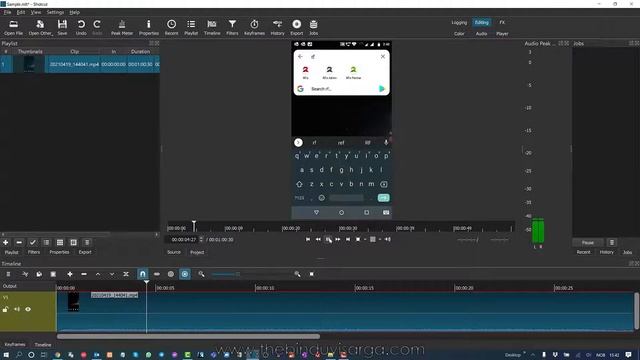Click timeline Append plus icon
The image size is (640, 360).
(70, 274)
